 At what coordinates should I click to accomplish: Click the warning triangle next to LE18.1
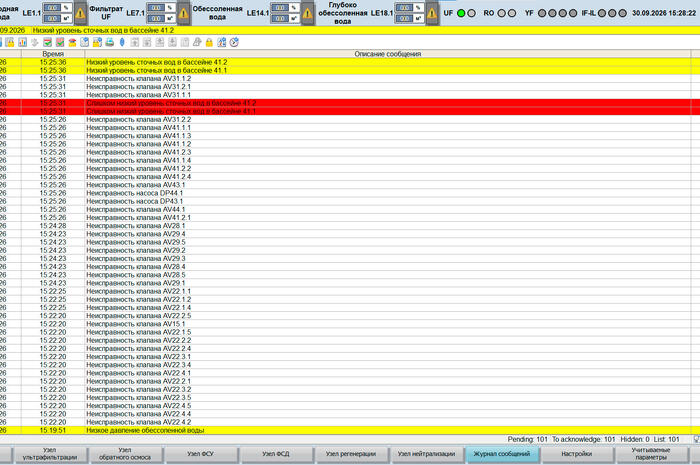coord(432,13)
